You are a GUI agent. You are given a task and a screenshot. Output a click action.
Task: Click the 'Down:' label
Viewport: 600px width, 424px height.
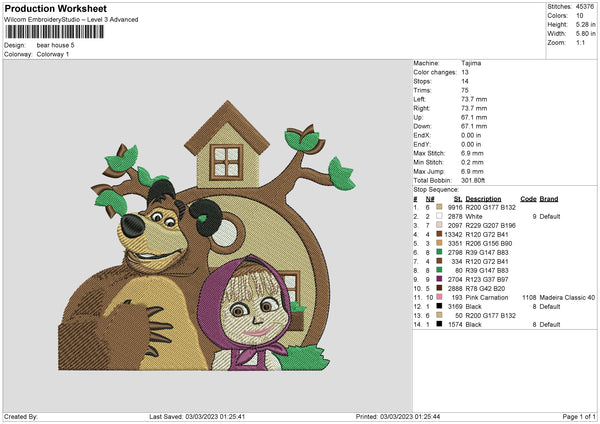point(422,126)
